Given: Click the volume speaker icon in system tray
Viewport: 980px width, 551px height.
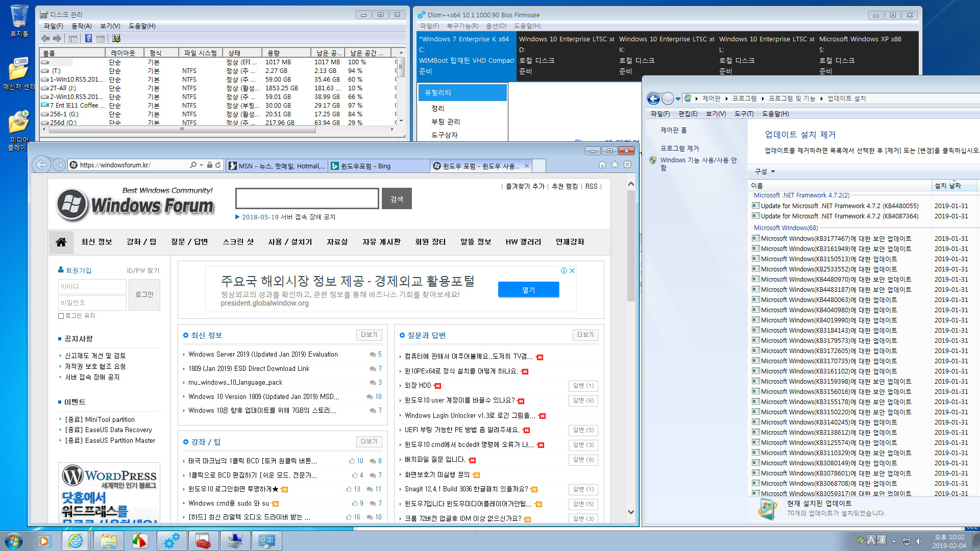Looking at the screenshot, I should pyautogui.click(x=919, y=541).
